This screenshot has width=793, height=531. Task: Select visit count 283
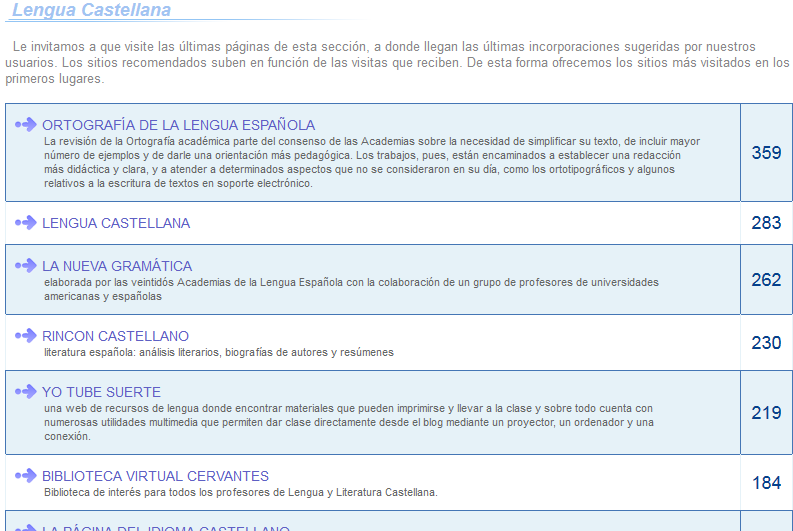766,223
